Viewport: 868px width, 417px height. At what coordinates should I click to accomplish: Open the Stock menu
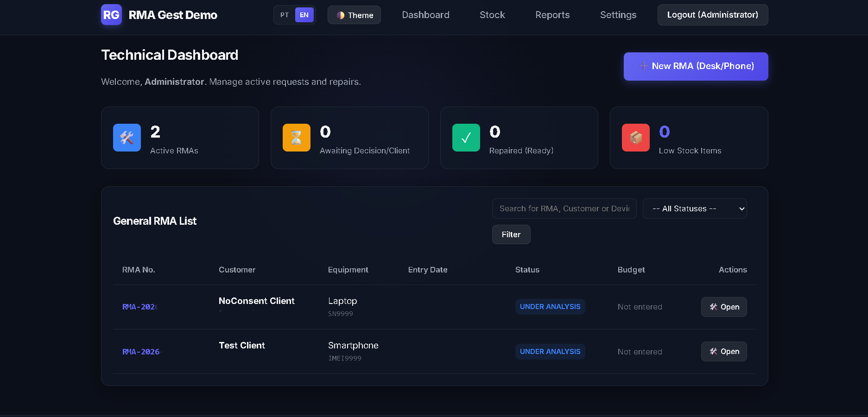pos(492,15)
